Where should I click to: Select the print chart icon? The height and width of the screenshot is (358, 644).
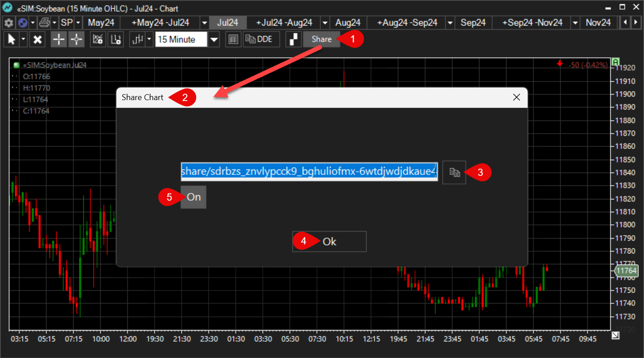coord(45,23)
